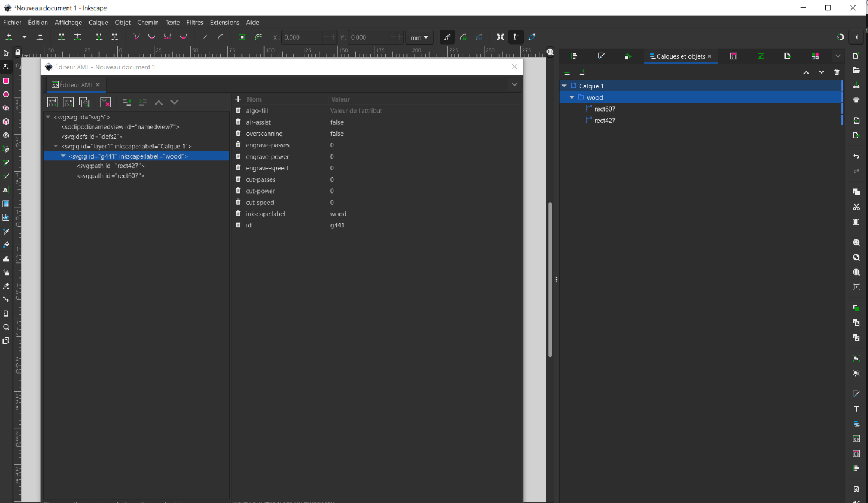
Task: Open the Fichier menu
Action: click(x=12, y=23)
